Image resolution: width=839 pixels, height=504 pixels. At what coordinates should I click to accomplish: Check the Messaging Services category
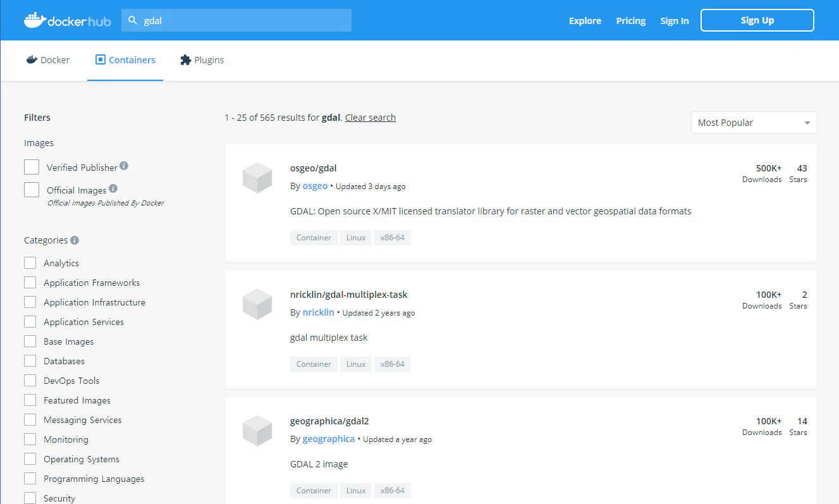[x=30, y=420]
